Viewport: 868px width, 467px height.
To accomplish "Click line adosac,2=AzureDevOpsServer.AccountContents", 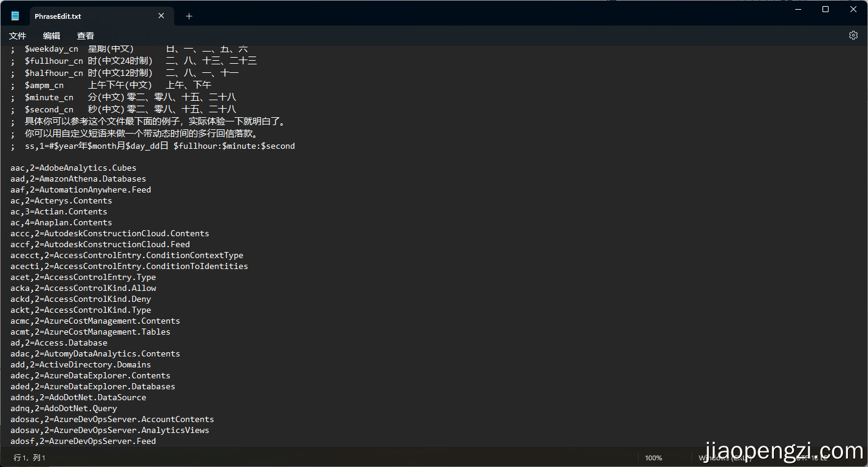I will (112, 419).
